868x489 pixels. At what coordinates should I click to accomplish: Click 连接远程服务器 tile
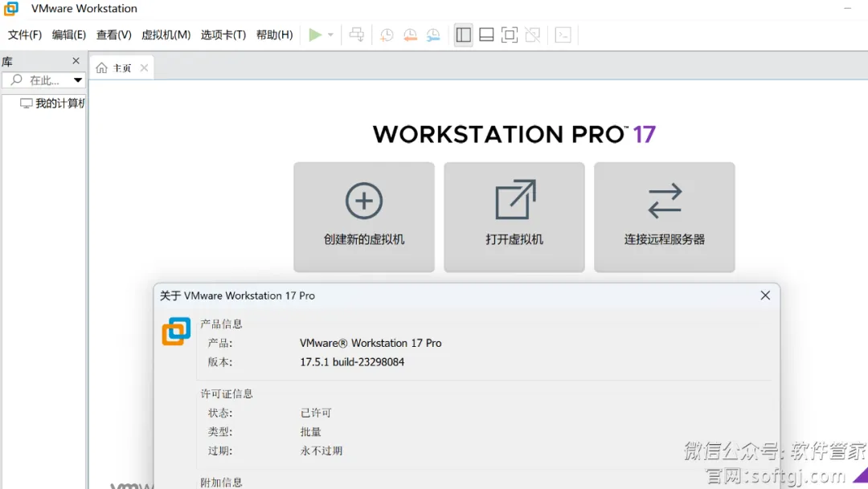point(665,217)
